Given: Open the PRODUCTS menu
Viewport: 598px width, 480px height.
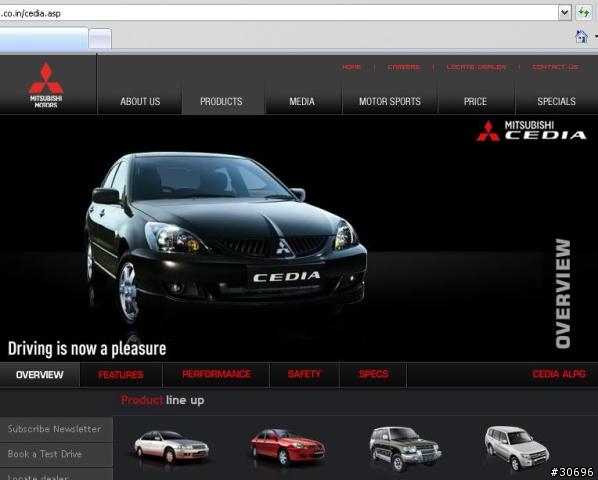Looking at the screenshot, I should (x=221, y=101).
